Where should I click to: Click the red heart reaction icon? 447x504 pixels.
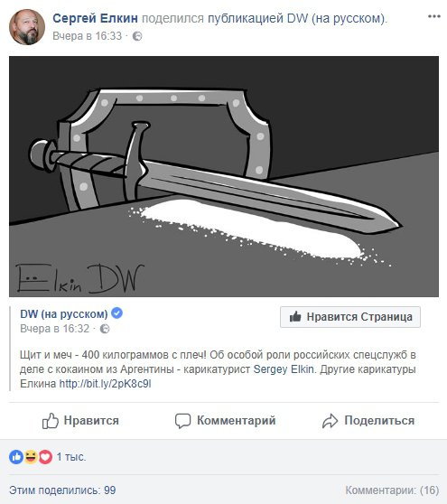(46, 457)
